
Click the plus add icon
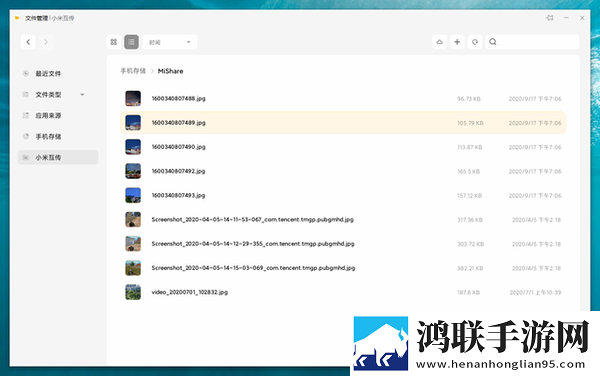(x=457, y=42)
